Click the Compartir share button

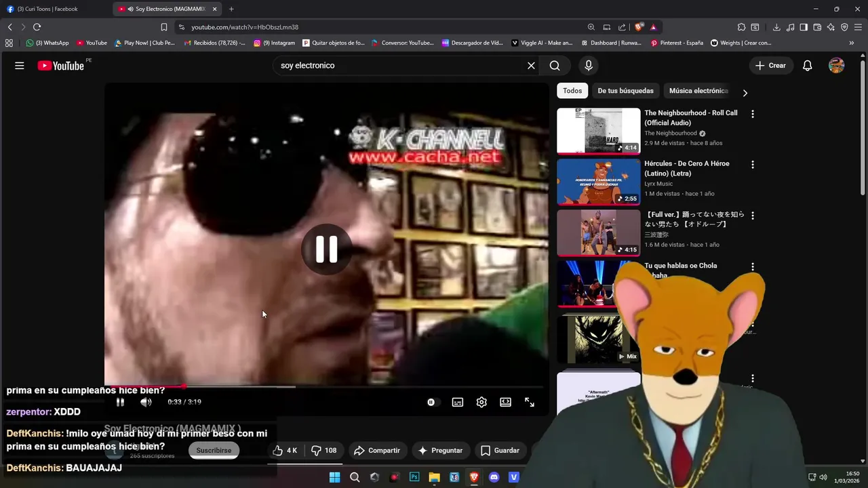377,451
